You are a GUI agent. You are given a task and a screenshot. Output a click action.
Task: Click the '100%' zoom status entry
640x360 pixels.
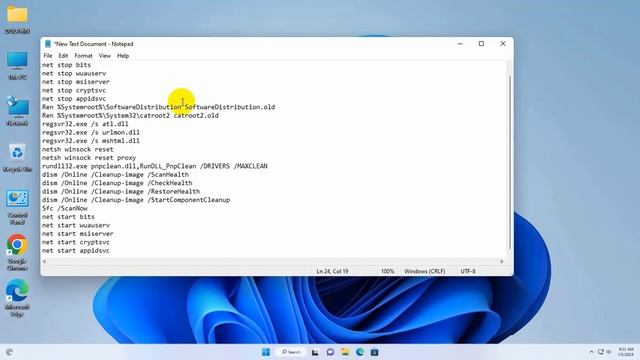coord(387,271)
